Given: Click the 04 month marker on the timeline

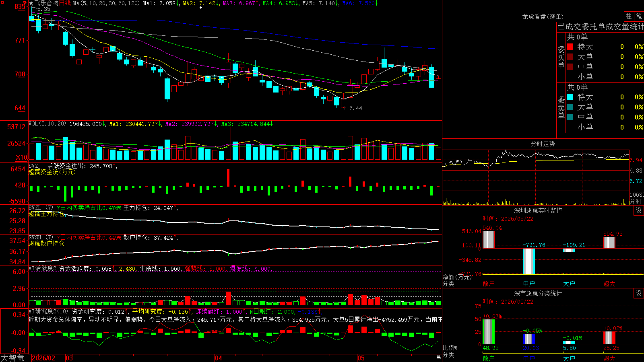Looking at the screenshot, I should click(219, 358).
